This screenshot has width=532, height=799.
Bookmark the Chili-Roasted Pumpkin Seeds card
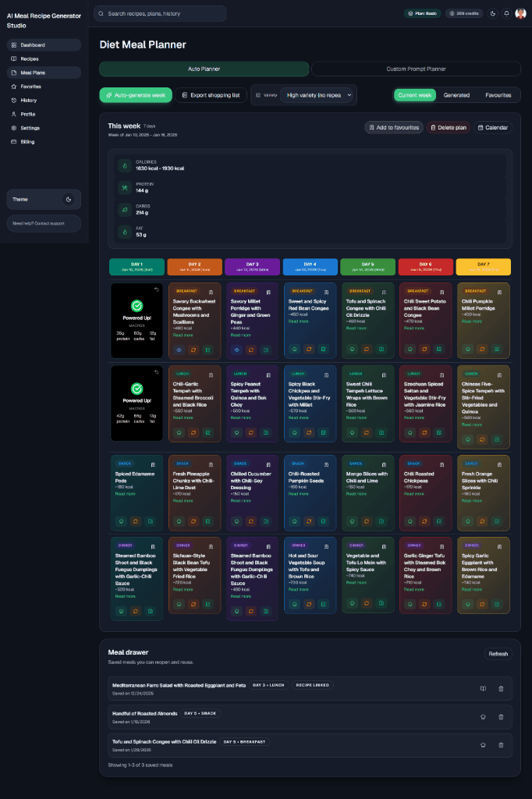click(x=326, y=465)
